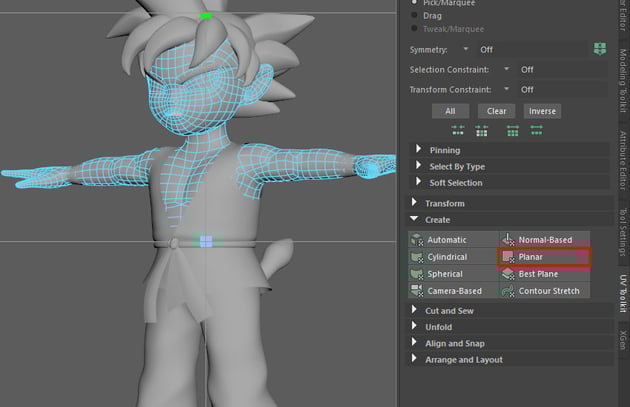
Task: Click the Contour Stretch tool
Action: click(x=548, y=291)
